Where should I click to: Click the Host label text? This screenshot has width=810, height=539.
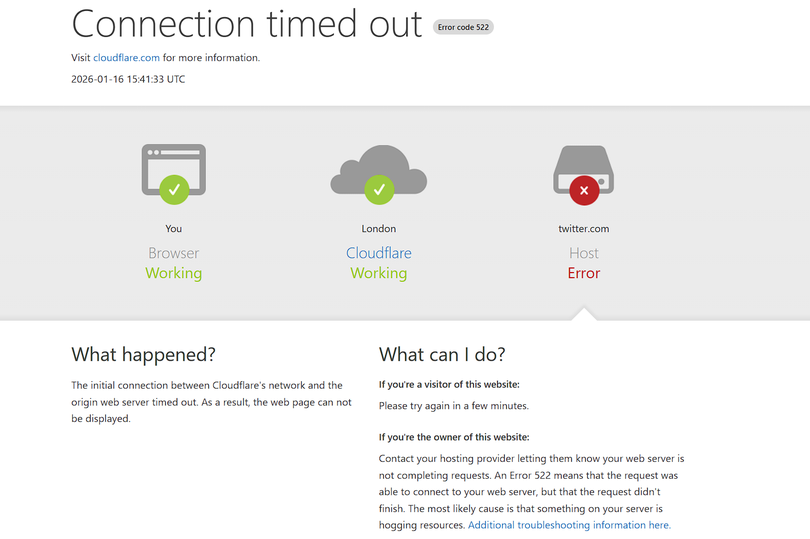point(583,253)
